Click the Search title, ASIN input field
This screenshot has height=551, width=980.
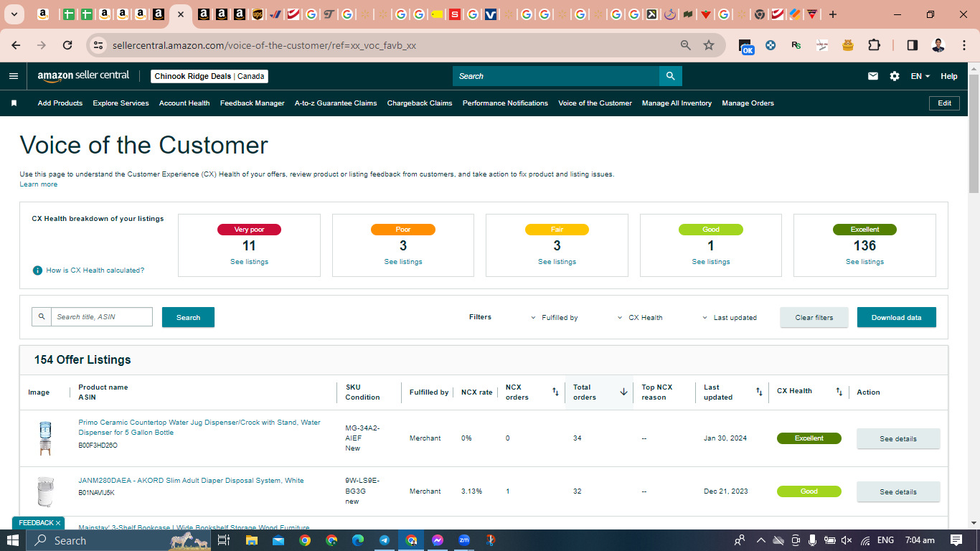102,317
